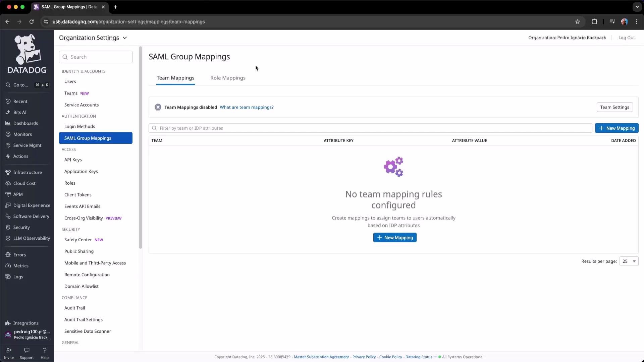Click the Log Out link
Image resolution: width=644 pixels, height=362 pixels.
[627, 38]
